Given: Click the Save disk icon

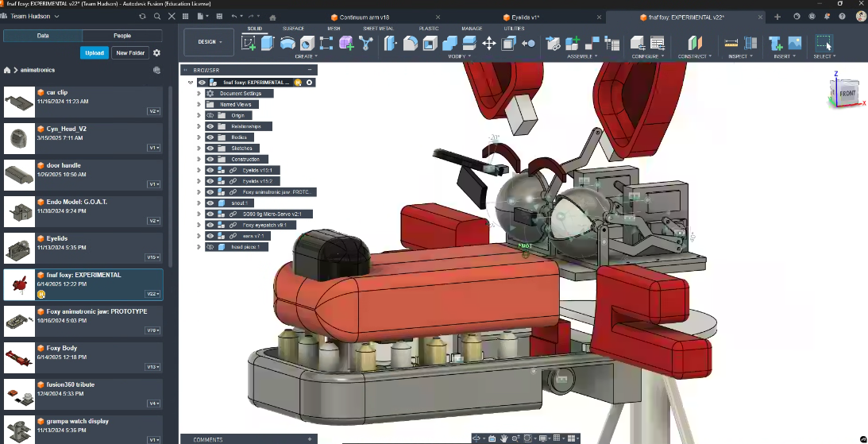Looking at the screenshot, I should click(x=220, y=17).
